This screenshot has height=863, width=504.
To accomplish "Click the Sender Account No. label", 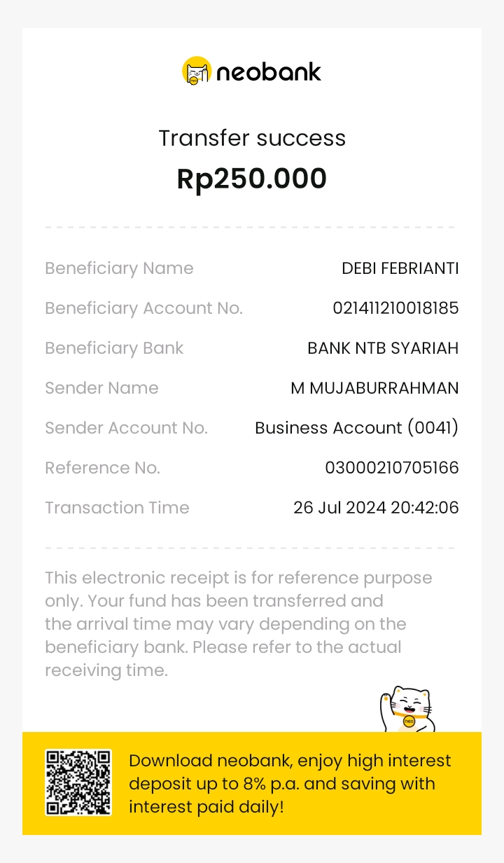I will click(126, 428).
